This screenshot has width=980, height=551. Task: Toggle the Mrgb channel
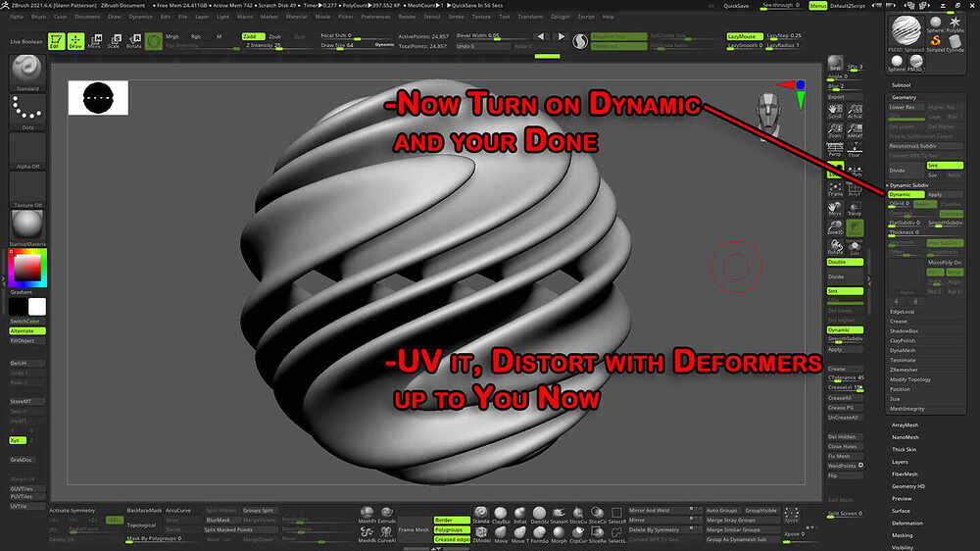172,36
